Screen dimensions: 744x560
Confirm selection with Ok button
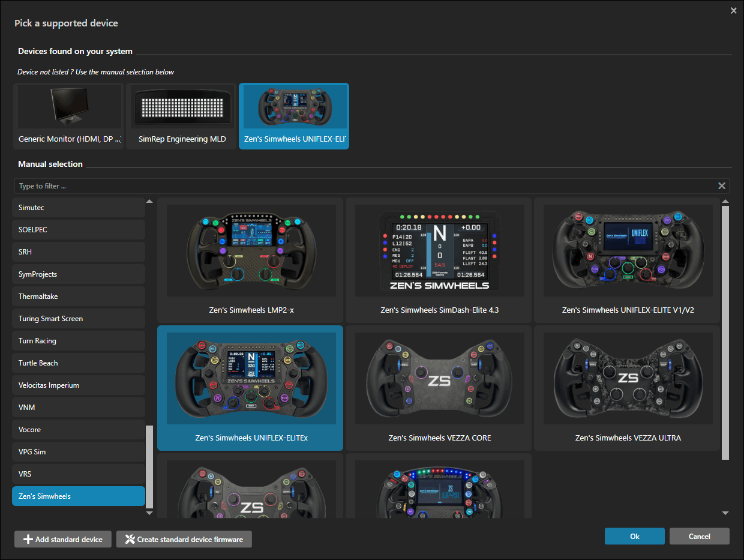(634, 537)
